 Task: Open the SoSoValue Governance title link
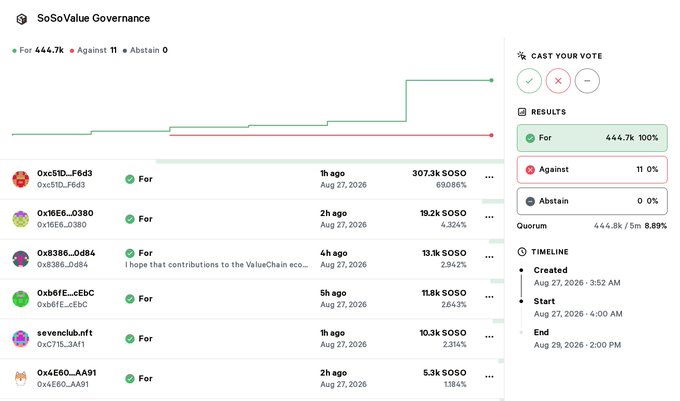pyautogui.click(x=93, y=18)
